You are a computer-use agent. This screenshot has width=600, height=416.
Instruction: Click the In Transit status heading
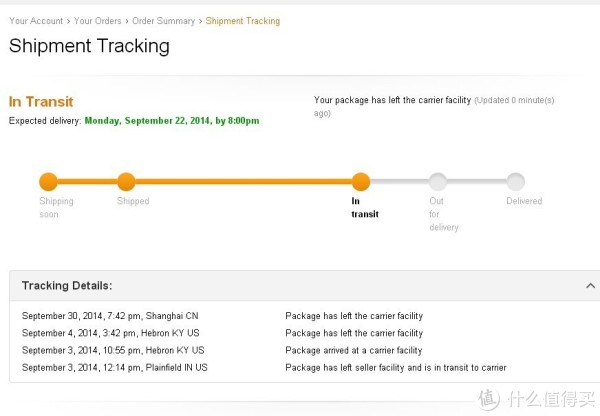click(x=41, y=102)
